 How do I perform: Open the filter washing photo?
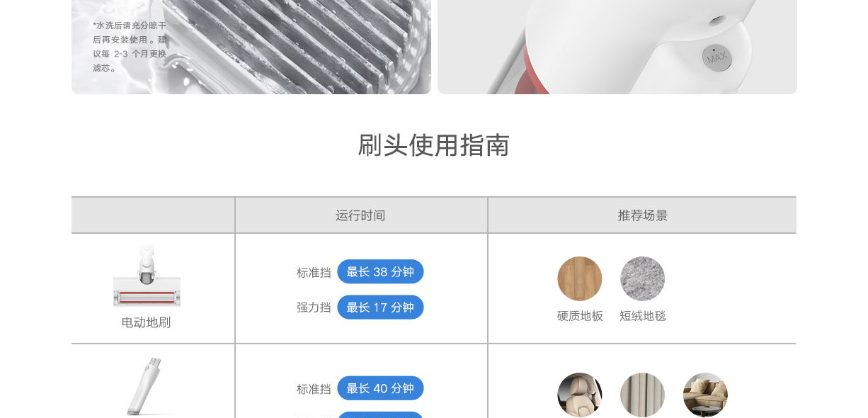click(x=251, y=47)
